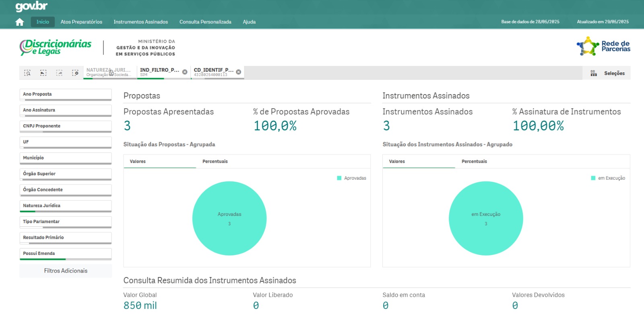
Task: Open smart search selections tool
Action: [27, 73]
